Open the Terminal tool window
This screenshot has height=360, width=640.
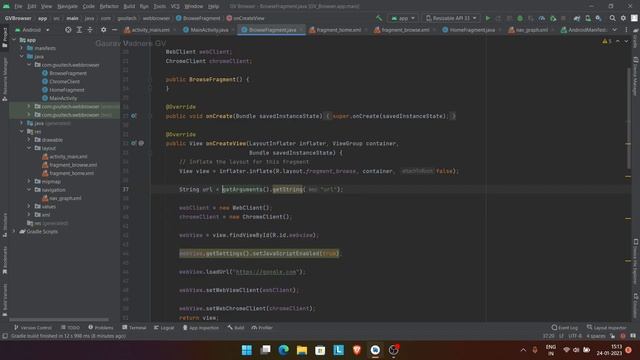[134, 327]
